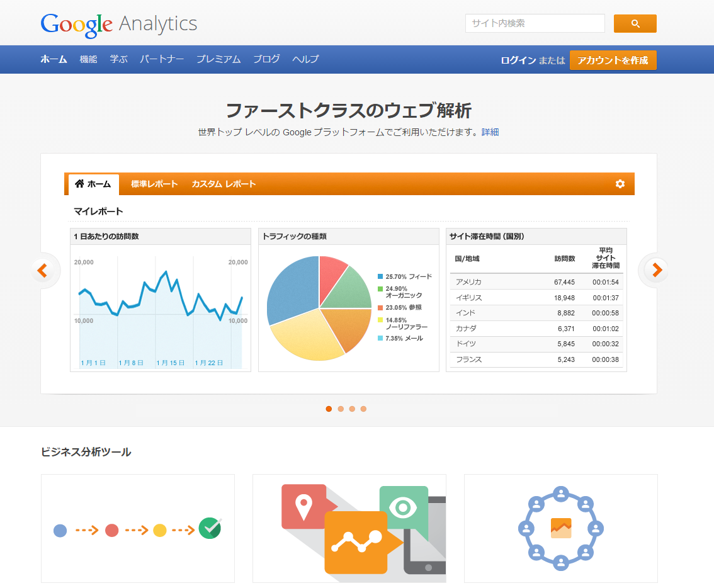Click the アメリカ table row
714x588 pixels.
point(536,282)
